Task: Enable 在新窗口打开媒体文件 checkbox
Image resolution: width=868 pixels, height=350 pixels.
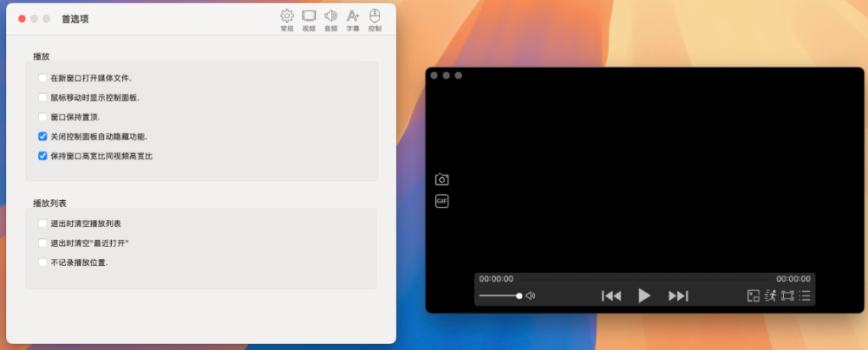Action: (42, 78)
